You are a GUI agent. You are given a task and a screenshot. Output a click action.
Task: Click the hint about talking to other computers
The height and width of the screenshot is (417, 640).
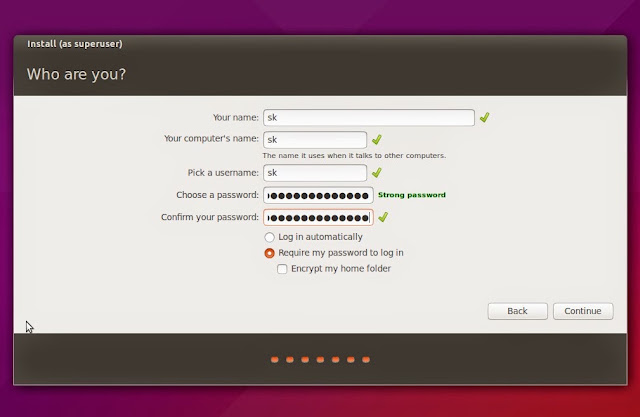(x=354, y=155)
